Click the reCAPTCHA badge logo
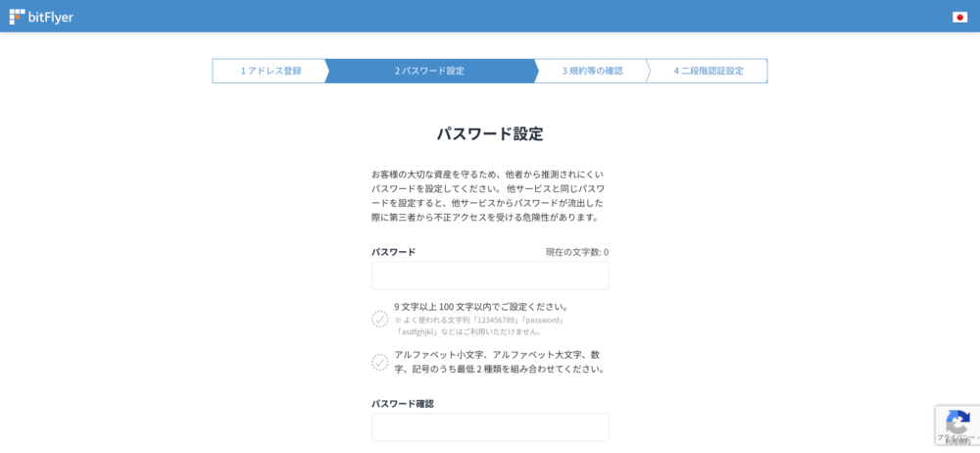 pos(957,422)
